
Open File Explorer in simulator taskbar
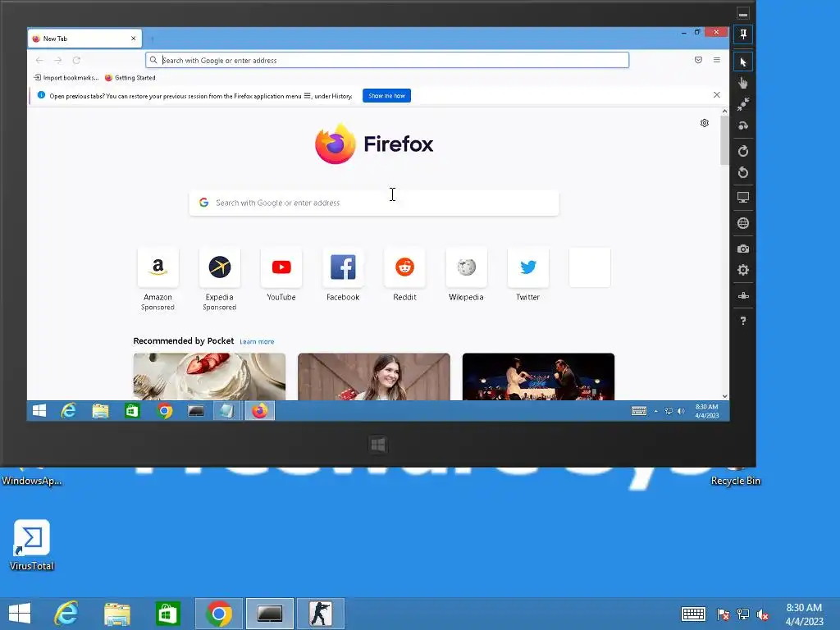100,411
